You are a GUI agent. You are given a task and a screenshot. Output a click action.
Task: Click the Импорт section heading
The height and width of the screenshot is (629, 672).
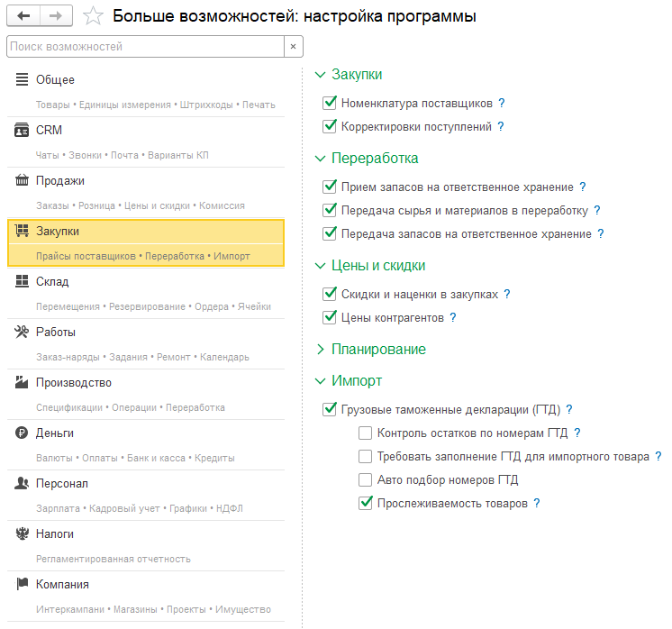(357, 381)
